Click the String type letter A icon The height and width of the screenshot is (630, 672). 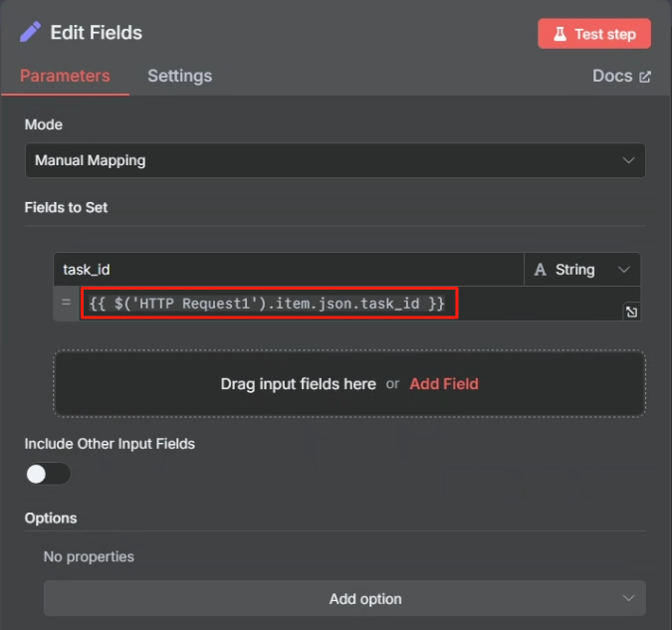(540, 270)
